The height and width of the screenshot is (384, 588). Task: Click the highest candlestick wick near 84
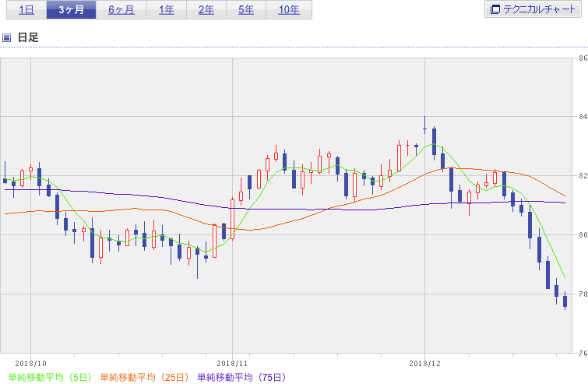(x=425, y=125)
